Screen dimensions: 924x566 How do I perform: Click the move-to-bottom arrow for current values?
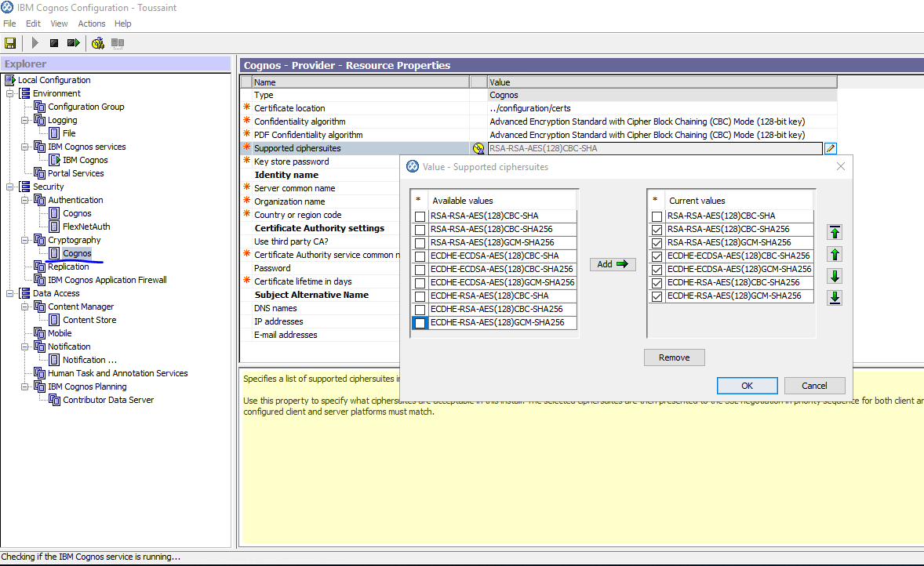(835, 297)
